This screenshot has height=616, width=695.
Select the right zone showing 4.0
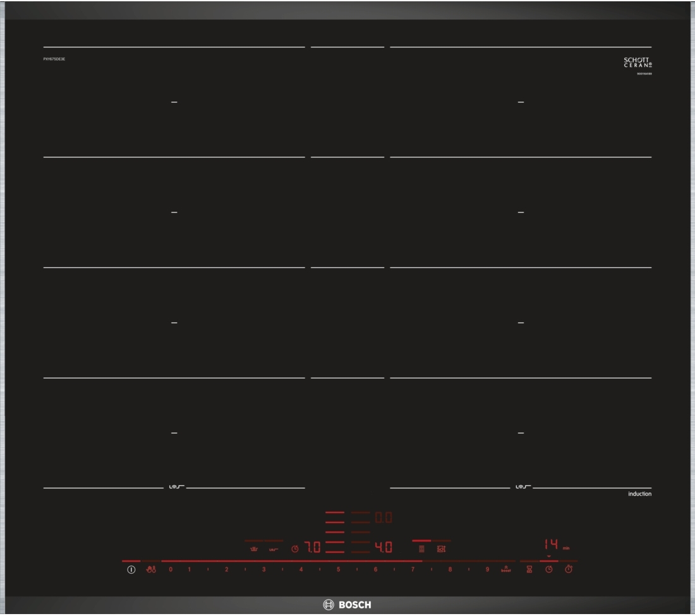click(384, 548)
